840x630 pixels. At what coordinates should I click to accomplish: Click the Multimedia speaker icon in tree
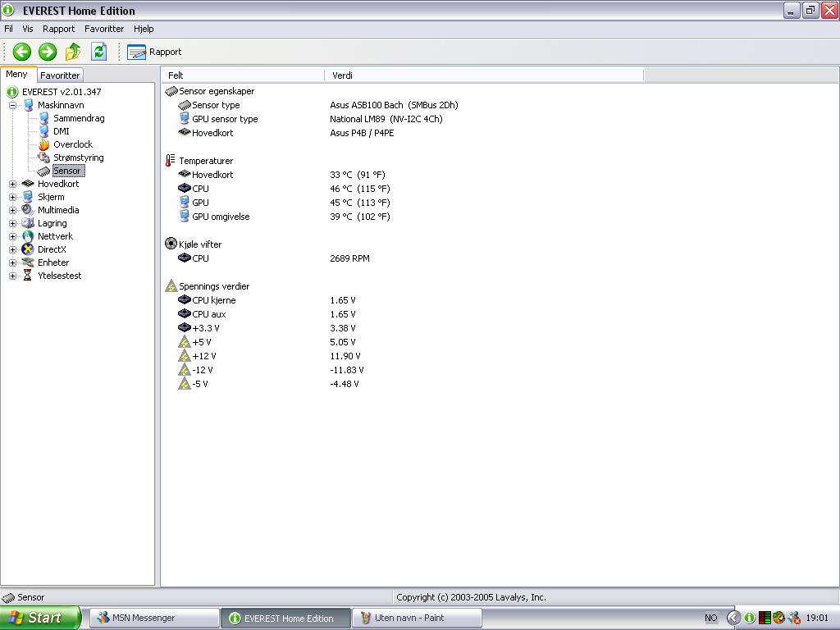[x=28, y=210]
